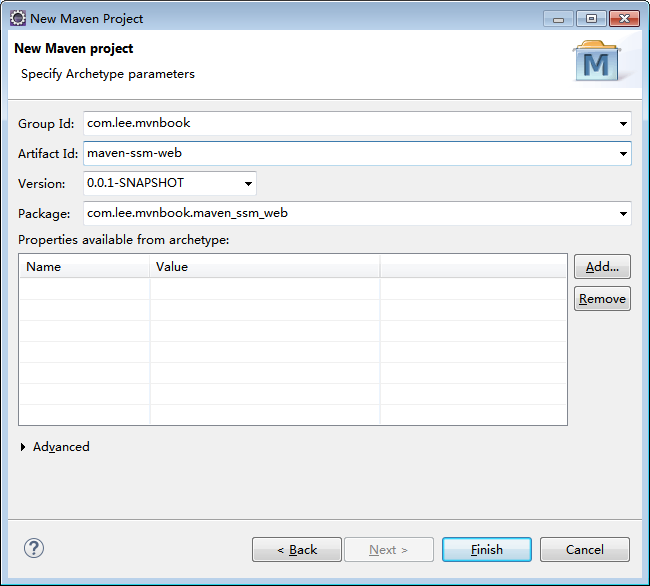Image resolution: width=650 pixels, height=586 pixels.
Task: Click the Add... button
Action: click(x=602, y=266)
